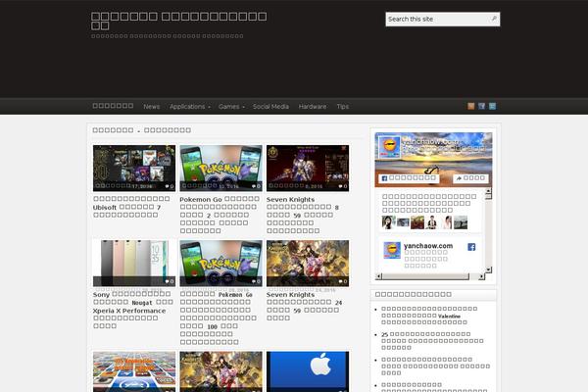Click the light-blue social icon in the navigation bar
588x392 pixels.
pyautogui.click(x=492, y=106)
